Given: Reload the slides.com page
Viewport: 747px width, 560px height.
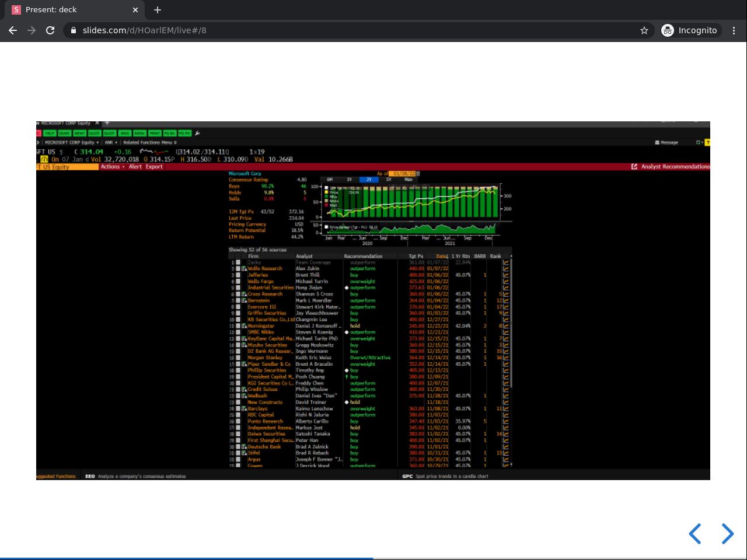Looking at the screenshot, I should 50,30.
